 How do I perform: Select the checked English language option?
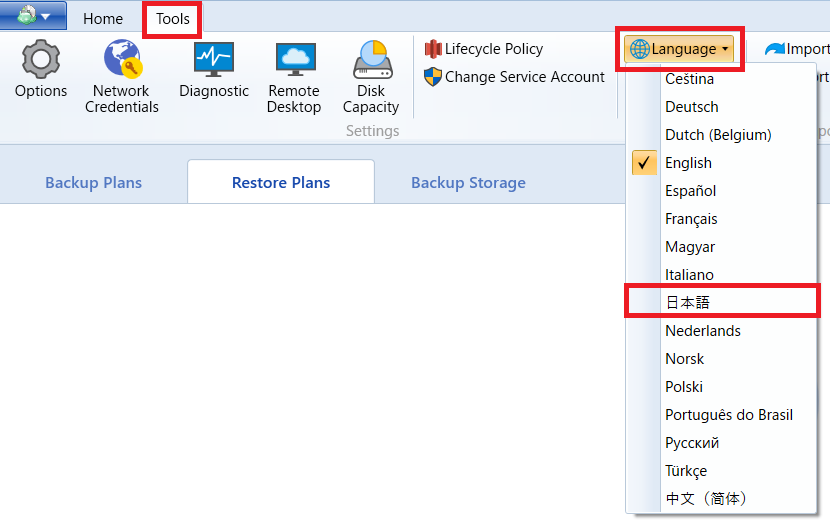click(x=689, y=163)
